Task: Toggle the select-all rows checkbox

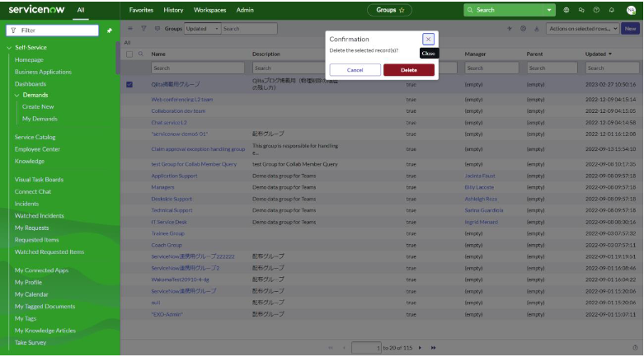Action: point(129,54)
